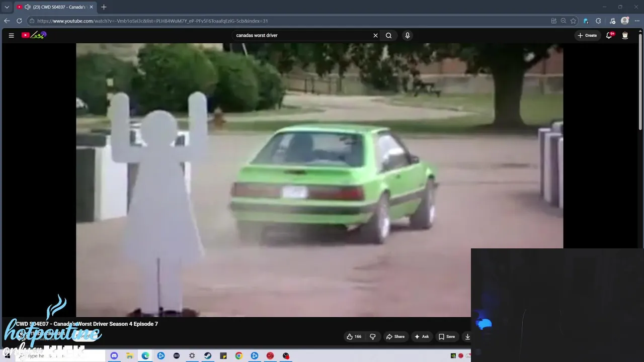Start voice search with the microphone
Viewport: 644px width, 362px height.
tap(408, 35)
